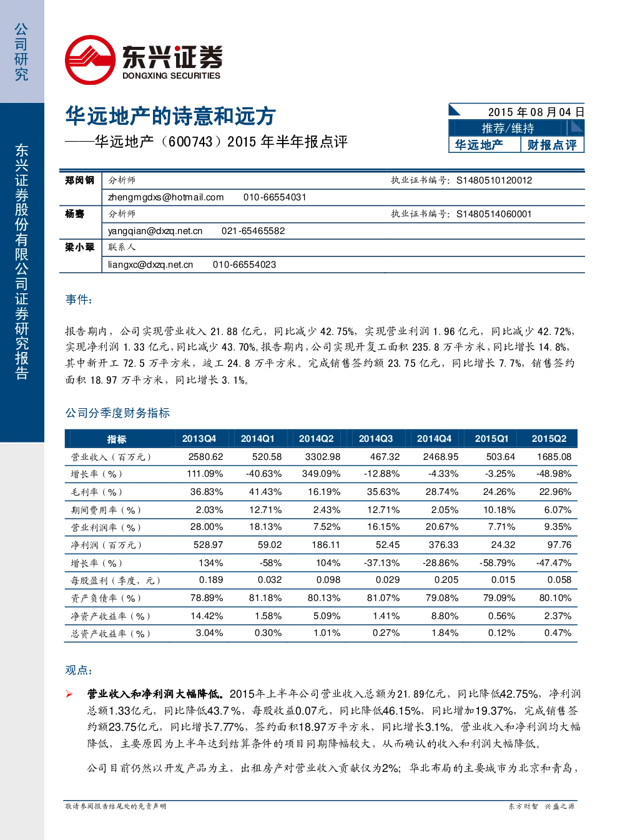Click bold text 营业收入和净利润大幅降低
Image resolution: width=620 pixels, height=840 pixels.
(x=155, y=694)
